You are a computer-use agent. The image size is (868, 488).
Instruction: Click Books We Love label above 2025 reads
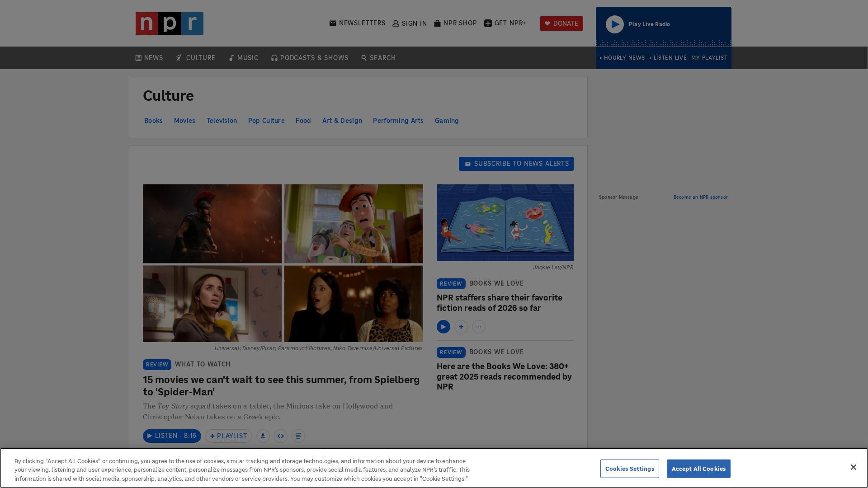pyautogui.click(x=496, y=352)
